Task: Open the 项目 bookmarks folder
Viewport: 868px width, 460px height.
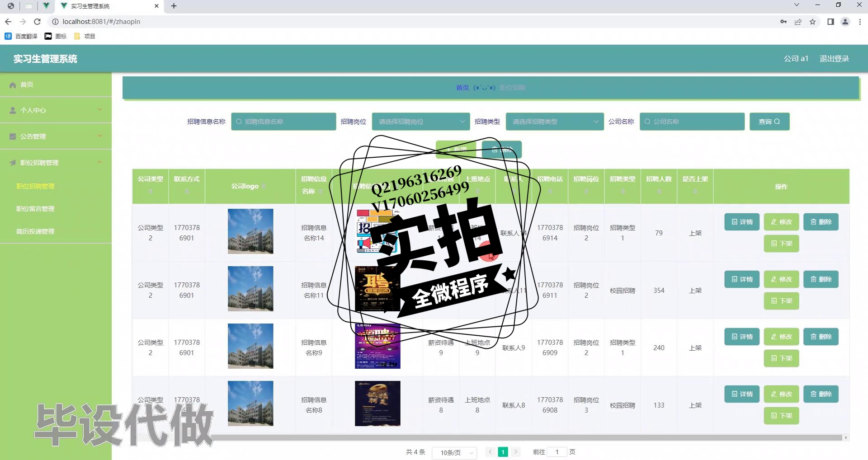Action: [x=85, y=36]
